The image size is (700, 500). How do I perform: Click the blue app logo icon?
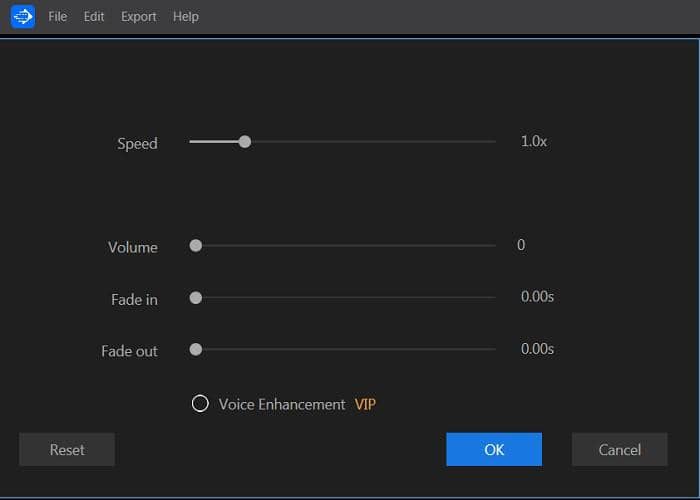pos(23,17)
